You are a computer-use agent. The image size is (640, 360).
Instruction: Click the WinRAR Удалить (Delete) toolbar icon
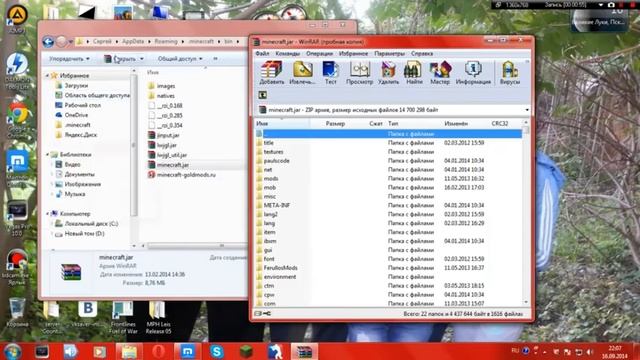click(x=389, y=73)
